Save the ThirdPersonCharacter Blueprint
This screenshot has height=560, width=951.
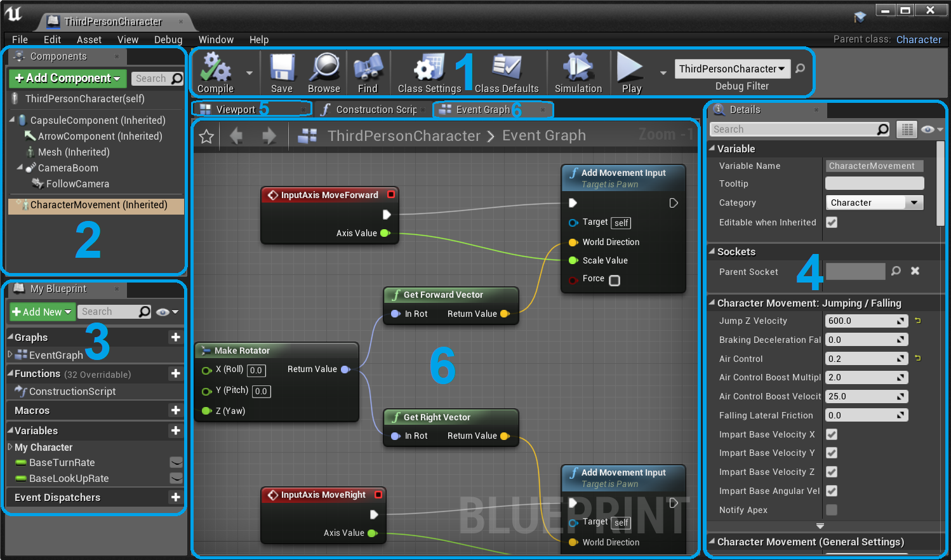click(x=281, y=72)
